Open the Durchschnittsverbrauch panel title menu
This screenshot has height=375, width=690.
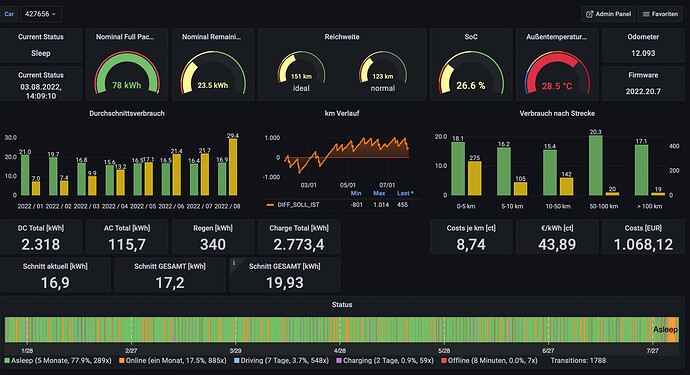127,113
